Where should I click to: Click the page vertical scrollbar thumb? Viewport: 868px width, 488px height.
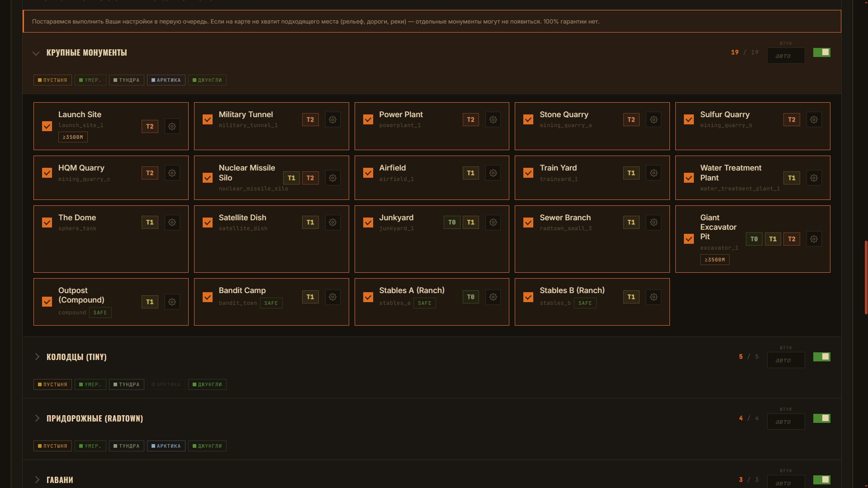(x=865, y=277)
